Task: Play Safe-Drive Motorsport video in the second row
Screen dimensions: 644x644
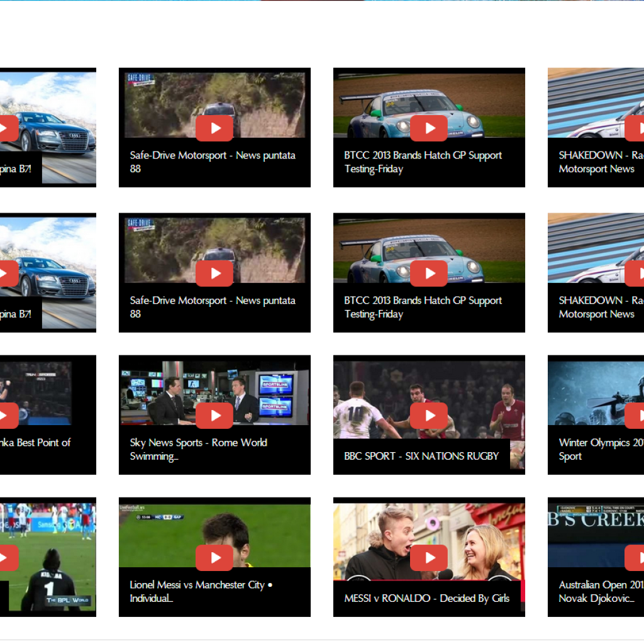Action: (x=214, y=274)
